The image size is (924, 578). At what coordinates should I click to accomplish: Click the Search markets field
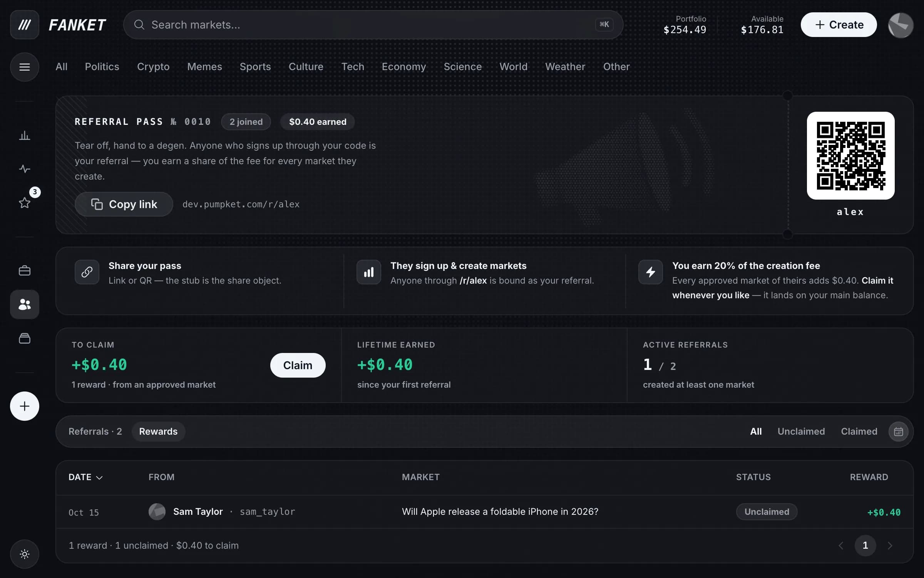[x=373, y=25]
